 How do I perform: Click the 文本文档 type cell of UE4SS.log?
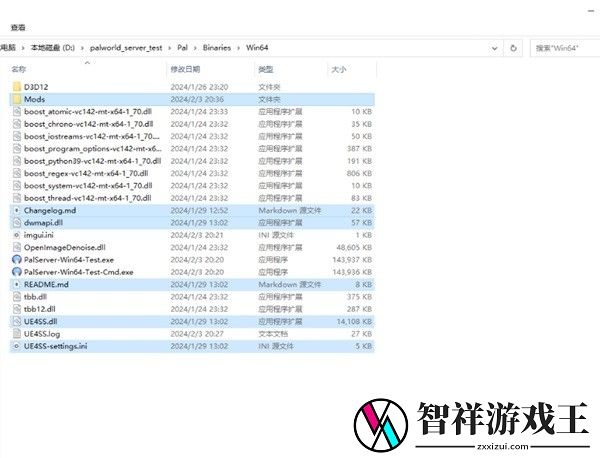coord(273,334)
